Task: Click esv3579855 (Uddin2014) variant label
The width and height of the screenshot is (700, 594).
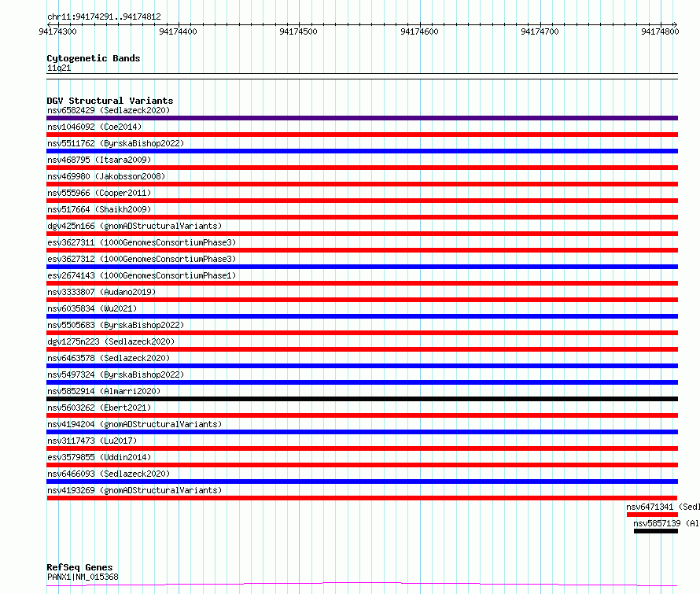Action: pos(99,457)
